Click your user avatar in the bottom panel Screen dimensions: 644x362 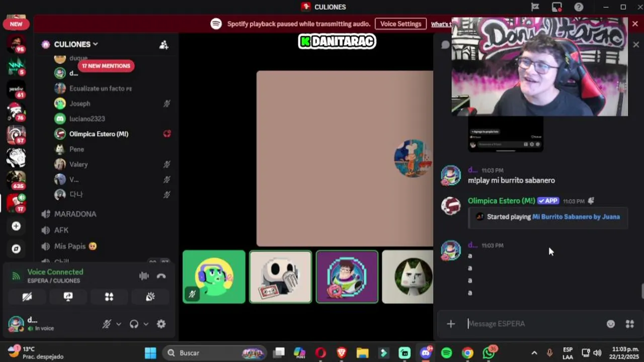[16, 324]
